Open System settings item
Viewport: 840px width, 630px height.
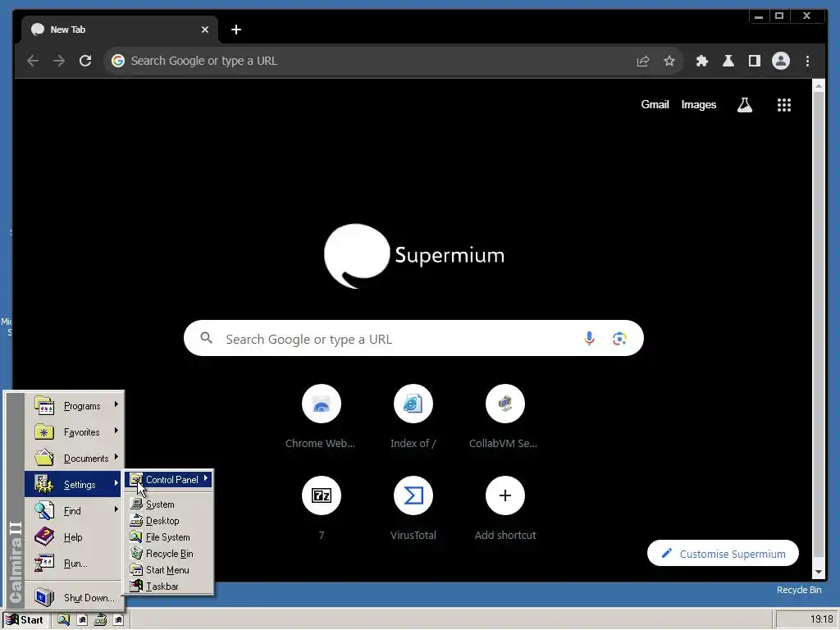tap(169, 504)
